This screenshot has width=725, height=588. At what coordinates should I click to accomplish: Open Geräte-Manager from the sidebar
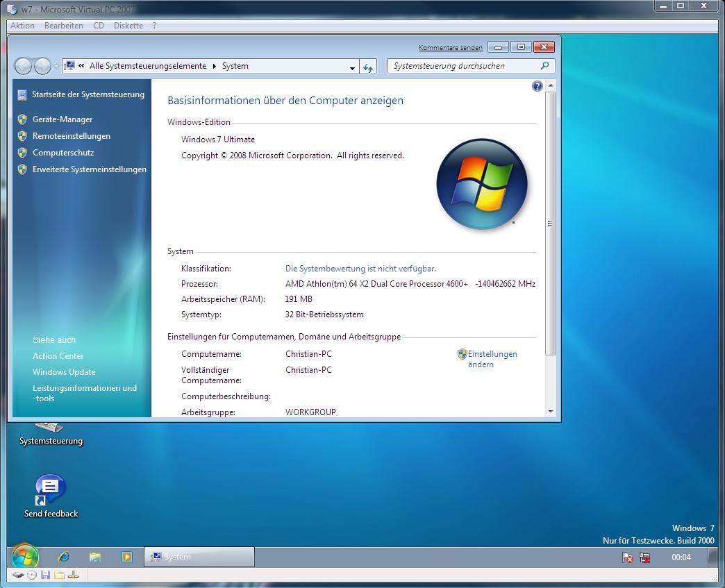62,119
